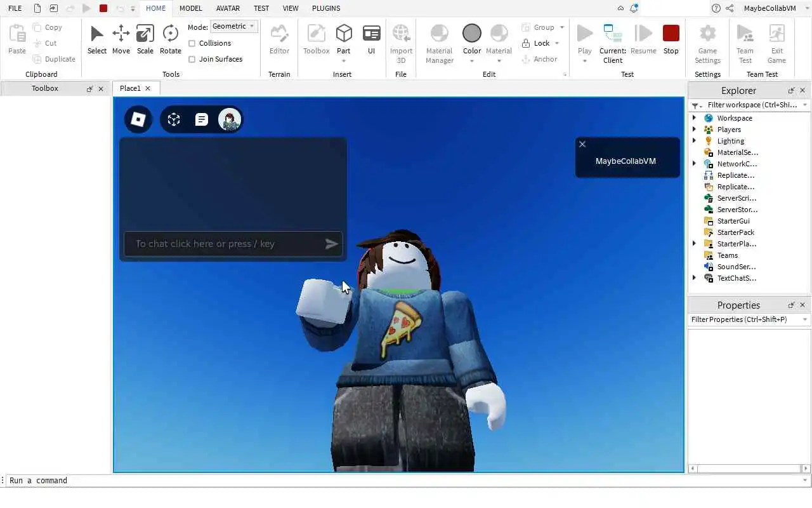Switch to the AVATAR tab

pyautogui.click(x=228, y=8)
